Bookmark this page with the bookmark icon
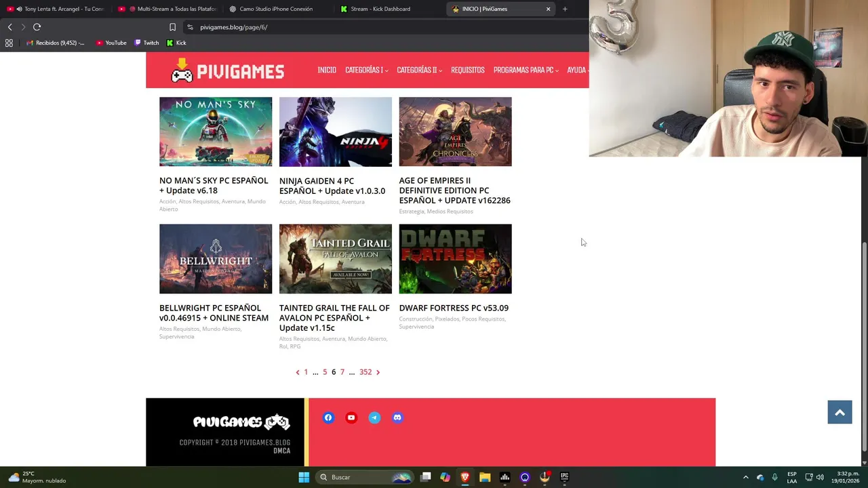 172,27
